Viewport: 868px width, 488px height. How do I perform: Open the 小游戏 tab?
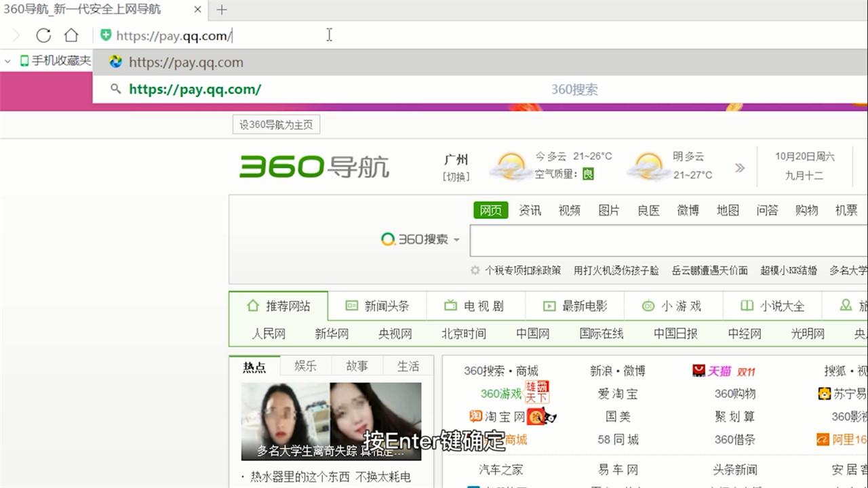pyautogui.click(x=673, y=306)
